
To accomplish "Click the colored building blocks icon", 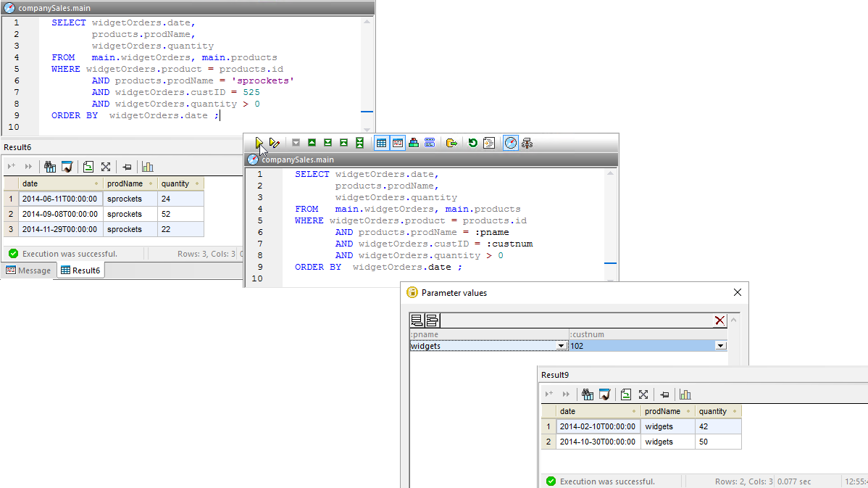I will (414, 143).
